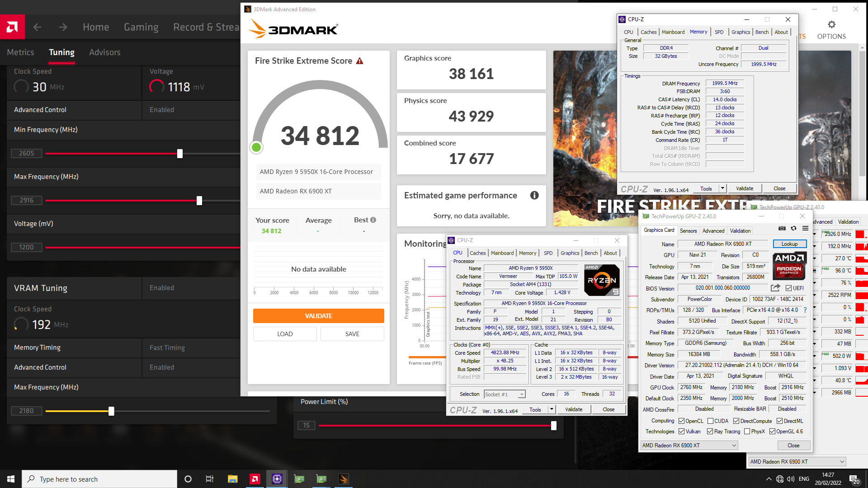Take a GPU-Z screenshot with the camera icon
The image size is (868, 488).
(x=782, y=229)
